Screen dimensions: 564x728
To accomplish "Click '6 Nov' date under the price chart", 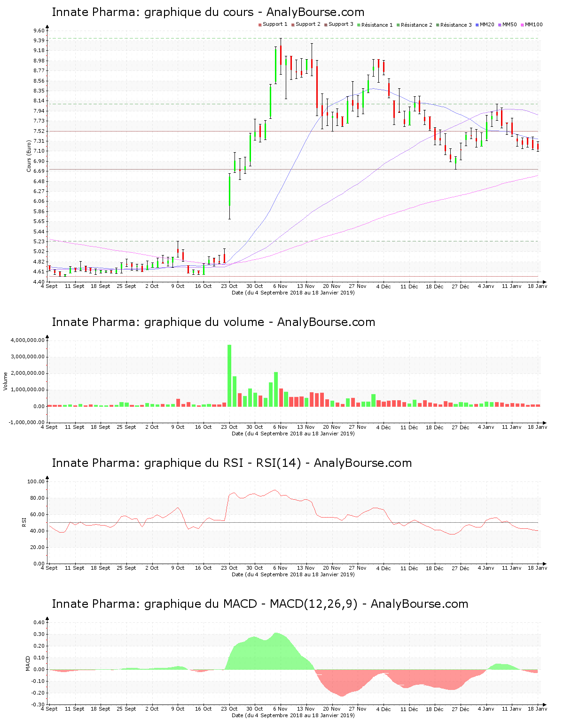I will tap(280, 286).
